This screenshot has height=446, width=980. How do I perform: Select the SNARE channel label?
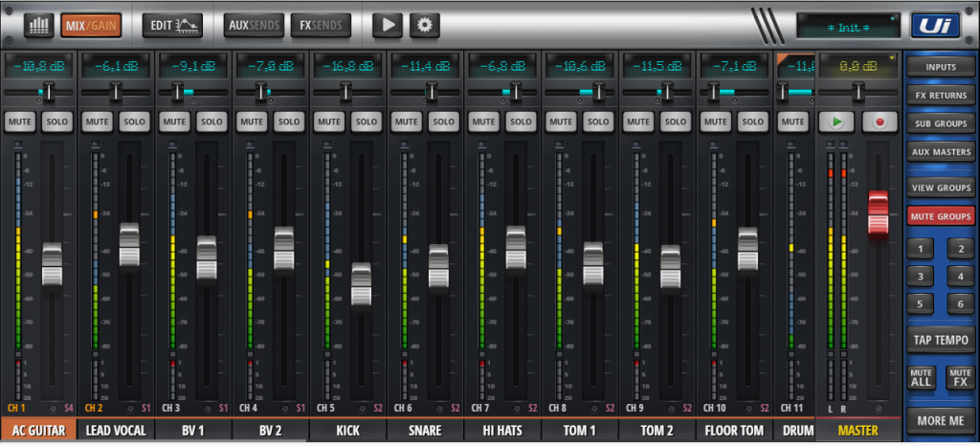425,431
